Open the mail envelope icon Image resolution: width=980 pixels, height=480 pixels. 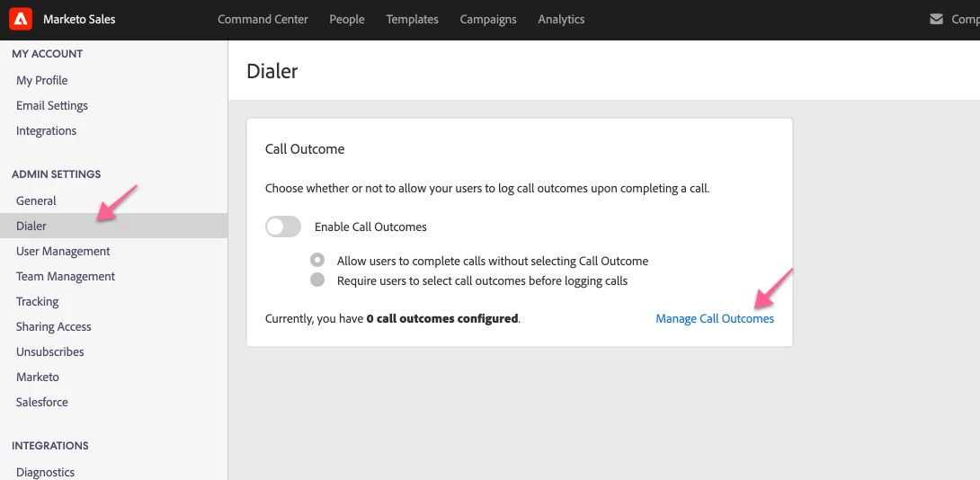(x=936, y=20)
